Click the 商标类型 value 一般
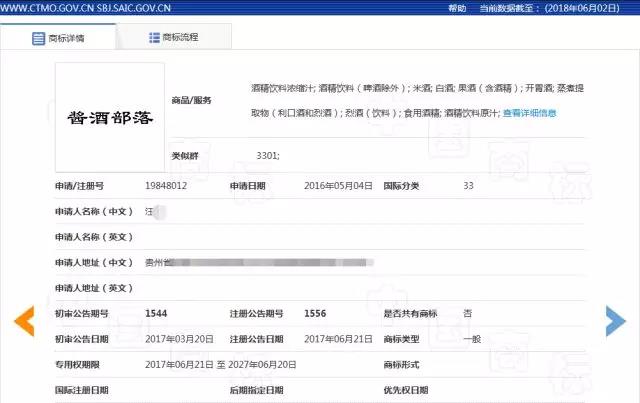Image resolution: width=640 pixels, height=403 pixels. click(x=472, y=339)
